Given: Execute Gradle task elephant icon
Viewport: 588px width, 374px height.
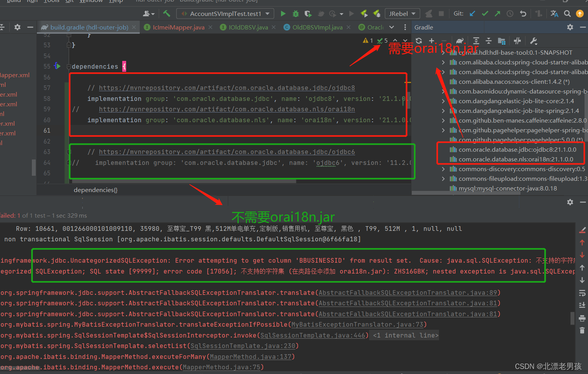Looking at the screenshot, I should point(460,41).
